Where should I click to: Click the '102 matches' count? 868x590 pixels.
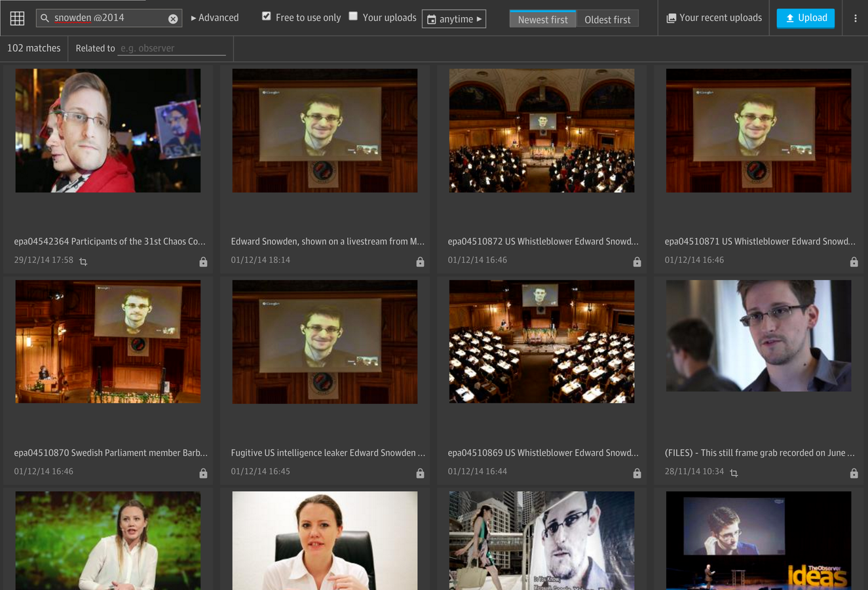coord(34,48)
